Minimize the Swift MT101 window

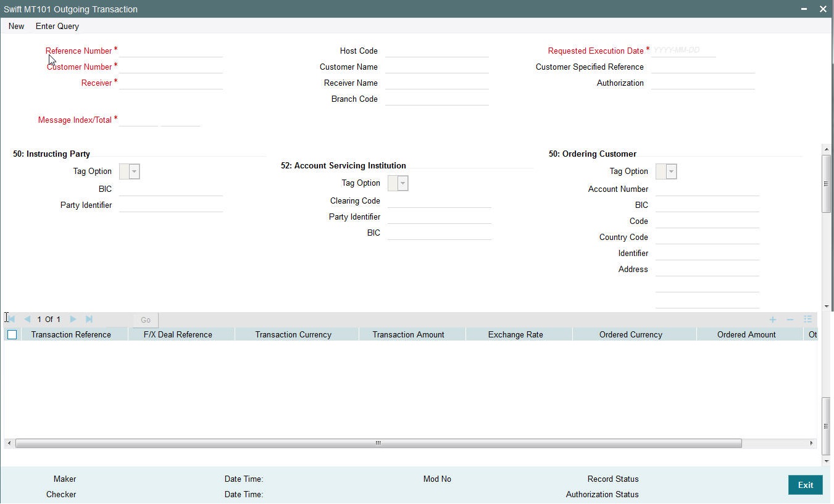(804, 9)
